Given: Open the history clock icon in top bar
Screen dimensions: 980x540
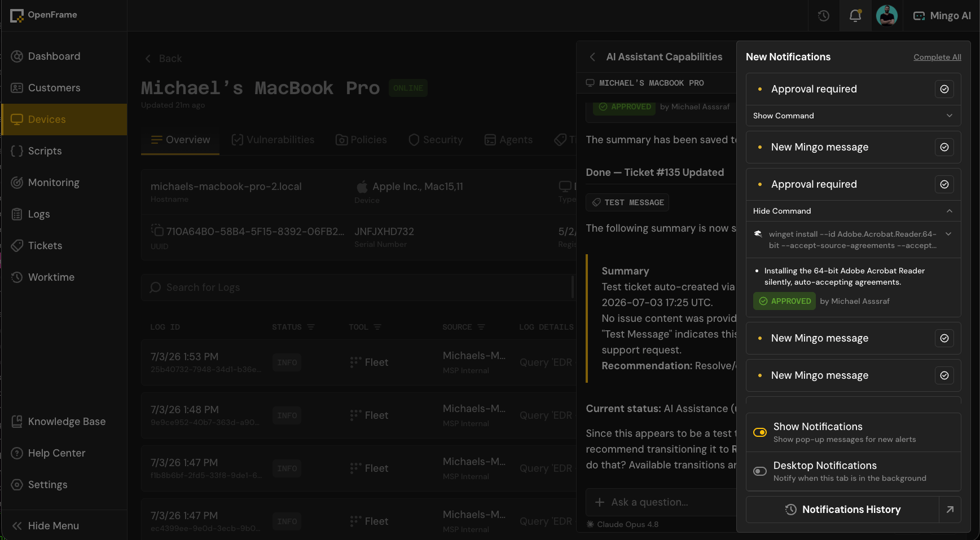Looking at the screenshot, I should (824, 16).
